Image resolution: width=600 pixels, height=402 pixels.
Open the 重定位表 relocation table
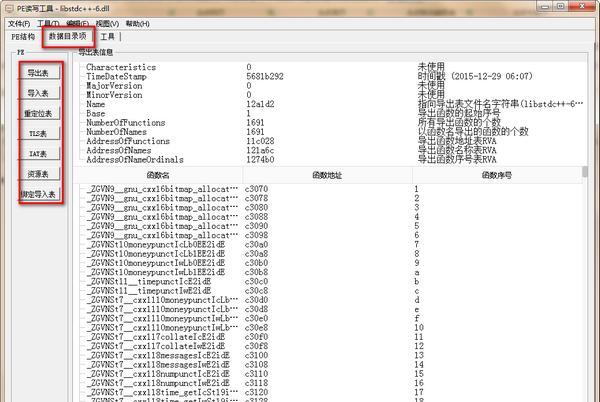click(39, 113)
